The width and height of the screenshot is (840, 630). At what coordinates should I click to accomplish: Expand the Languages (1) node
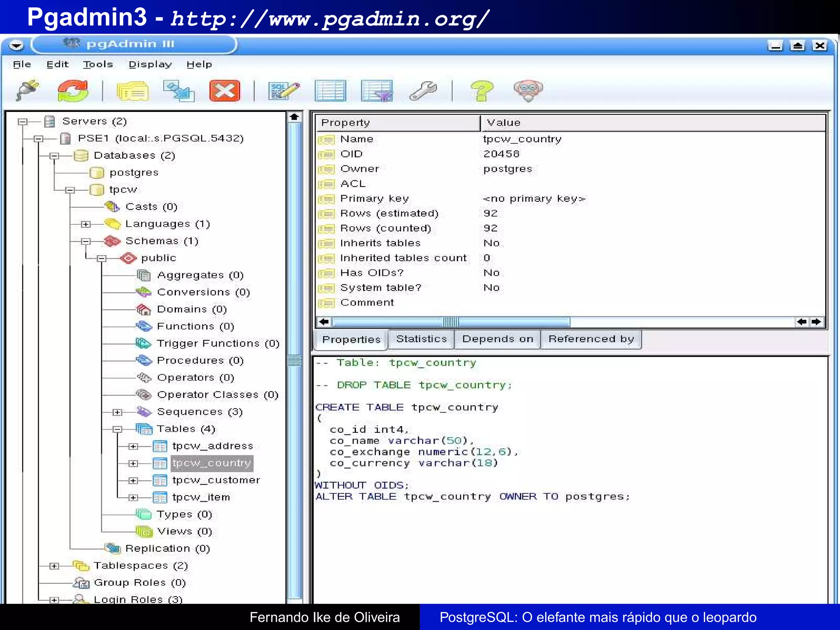(x=86, y=224)
